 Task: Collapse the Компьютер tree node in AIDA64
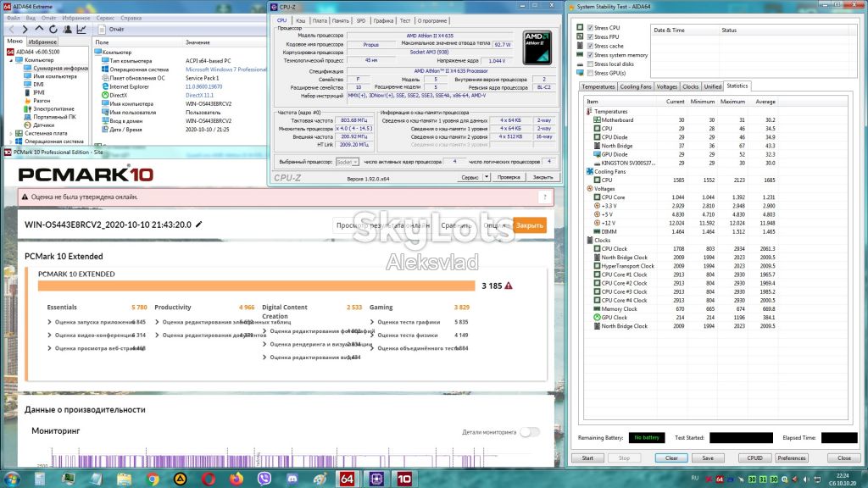coord(11,60)
